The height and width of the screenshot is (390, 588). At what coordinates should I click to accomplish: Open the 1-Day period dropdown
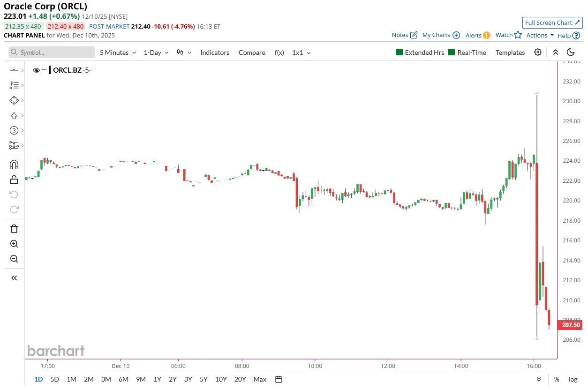156,52
